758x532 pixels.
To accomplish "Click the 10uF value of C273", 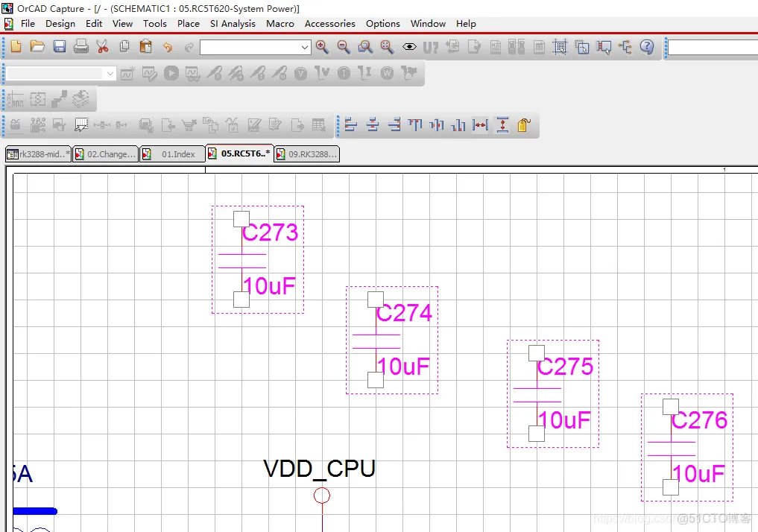I will tap(269, 286).
